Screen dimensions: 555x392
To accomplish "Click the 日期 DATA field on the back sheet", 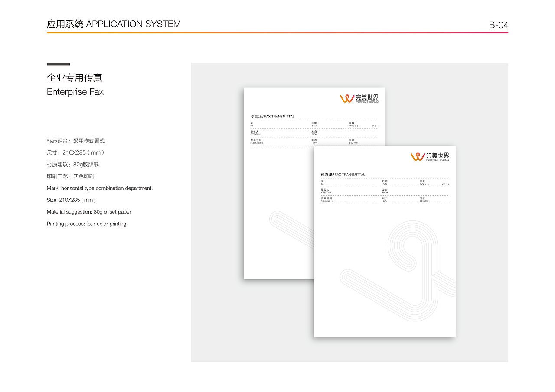I will coord(314,124).
